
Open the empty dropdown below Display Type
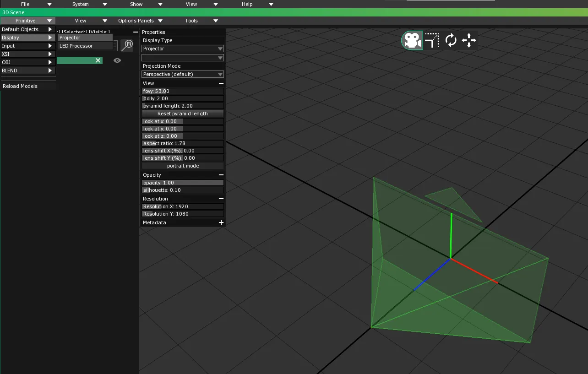click(x=183, y=58)
